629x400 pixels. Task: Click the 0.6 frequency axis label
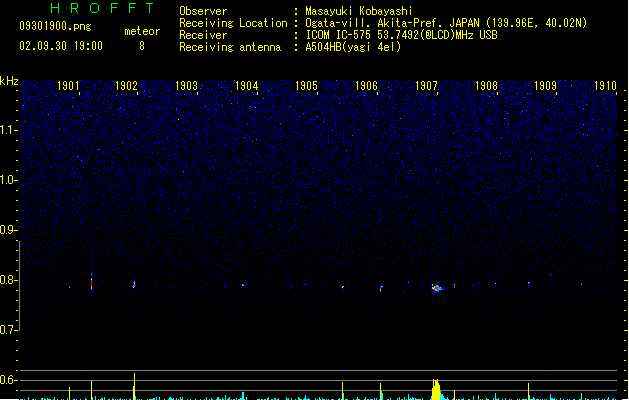point(8,380)
